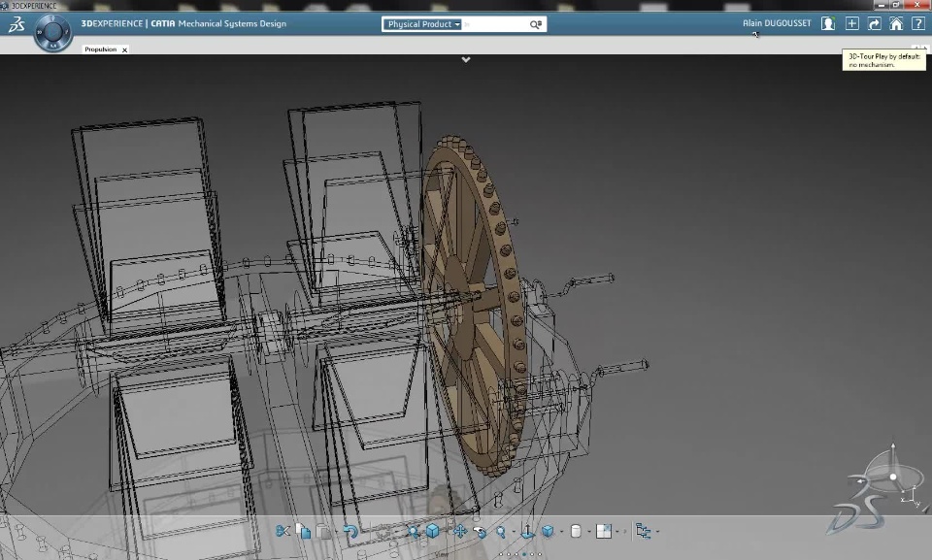Image resolution: width=932 pixels, height=560 pixels.
Task: Open the Physical Product dropdown
Action: tap(423, 24)
